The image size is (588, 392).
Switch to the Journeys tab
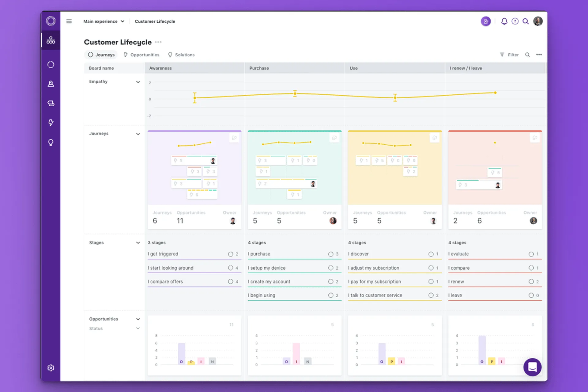point(101,55)
